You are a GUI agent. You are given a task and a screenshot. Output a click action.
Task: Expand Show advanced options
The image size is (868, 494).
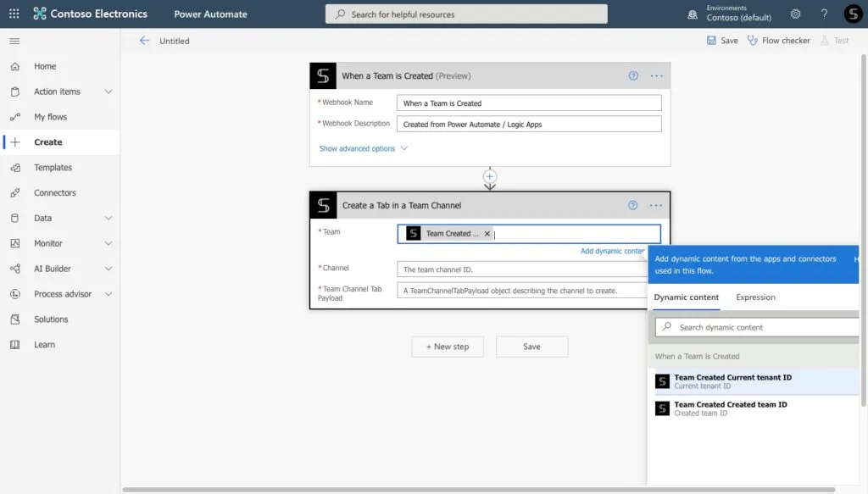coord(363,148)
